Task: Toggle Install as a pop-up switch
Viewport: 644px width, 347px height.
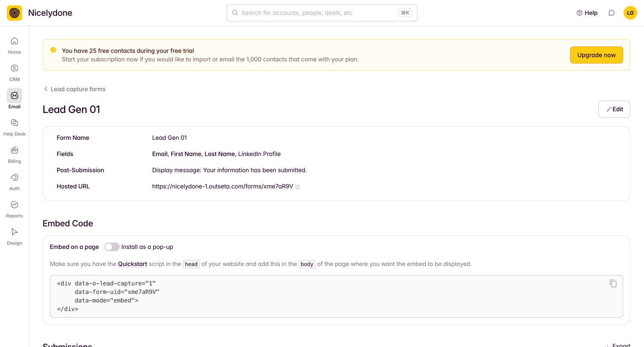Action: tap(112, 247)
